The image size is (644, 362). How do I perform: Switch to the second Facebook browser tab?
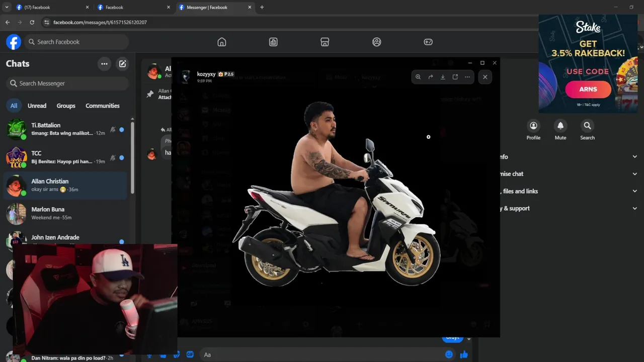point(134,7)
